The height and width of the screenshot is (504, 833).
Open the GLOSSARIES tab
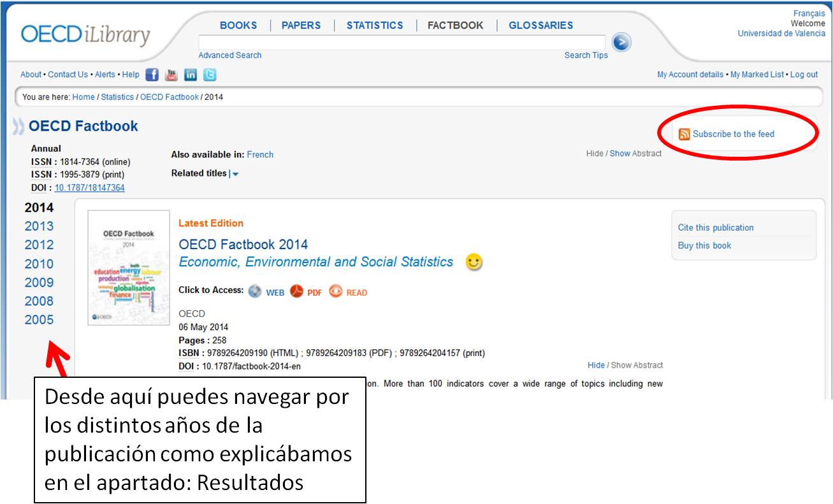point(541,25)
